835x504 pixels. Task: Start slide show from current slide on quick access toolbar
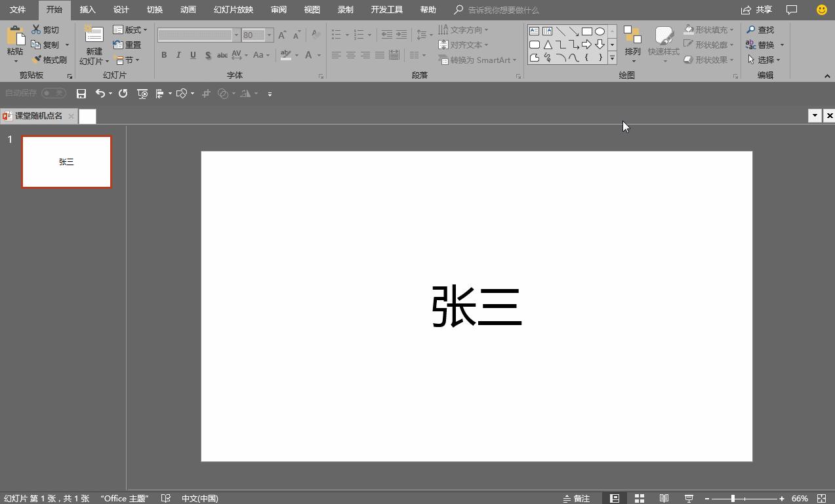click(142, 93)
